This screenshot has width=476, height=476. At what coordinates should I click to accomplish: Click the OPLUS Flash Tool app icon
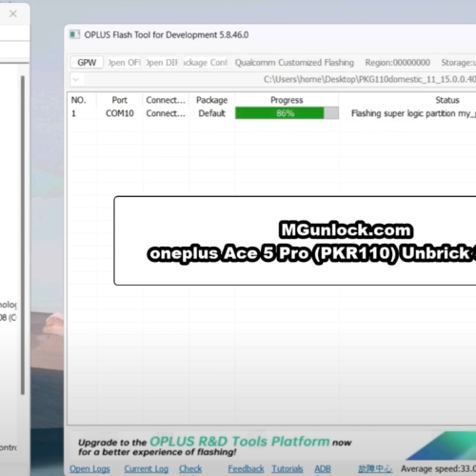pos(74,34)
